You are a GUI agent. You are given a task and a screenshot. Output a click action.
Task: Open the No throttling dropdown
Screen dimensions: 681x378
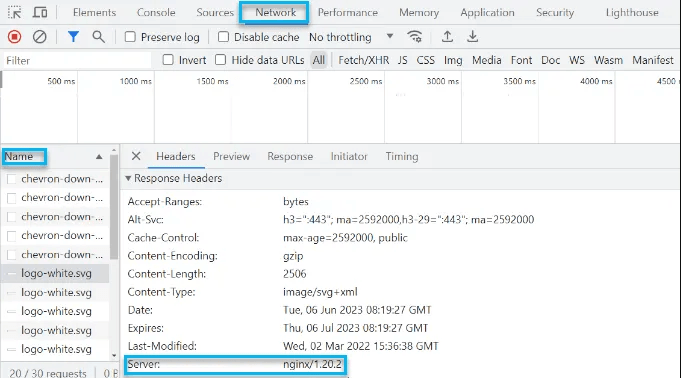click(x=351, y=37)
